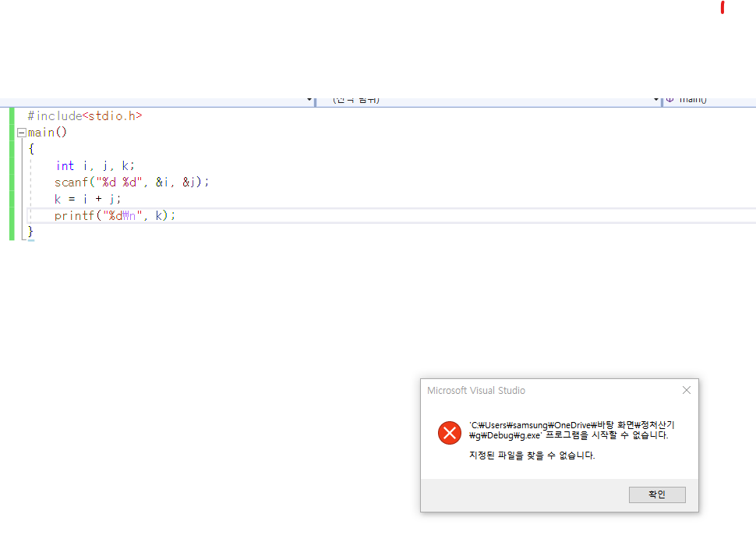The image size is (756, 539).
Task: Place cursor in the scanf statement
Action: click(132, 182)
